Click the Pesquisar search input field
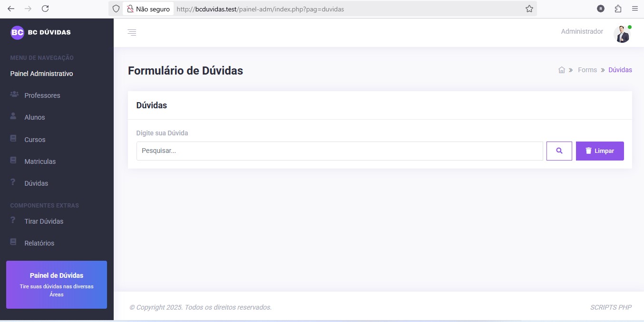 tap(339, 151)
